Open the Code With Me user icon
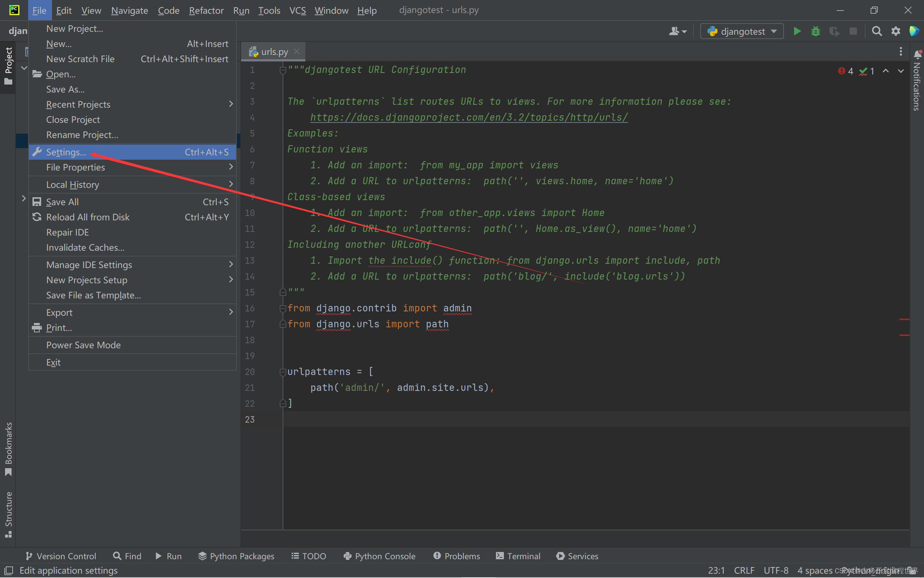This screenshot has width=924, height=578. tap(678, 31)
